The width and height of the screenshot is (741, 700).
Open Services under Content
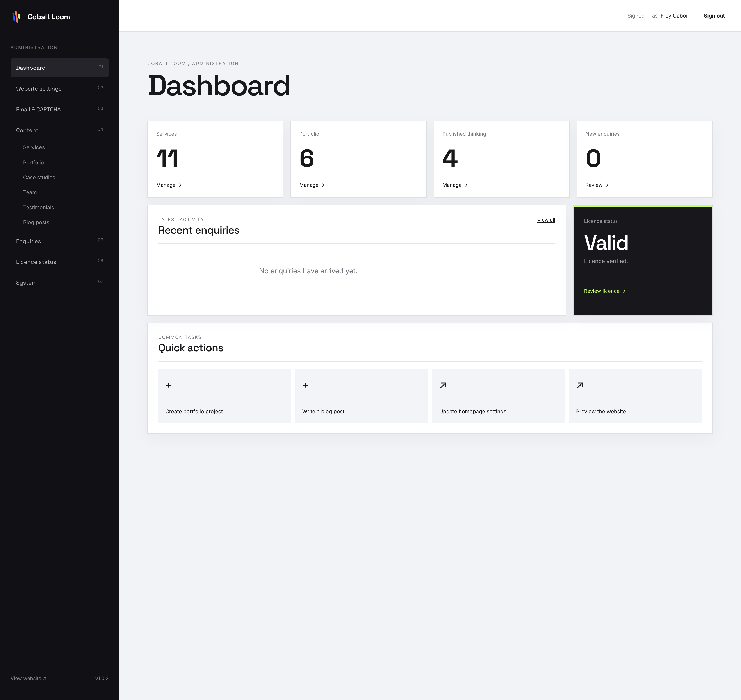tap(34, 147)
